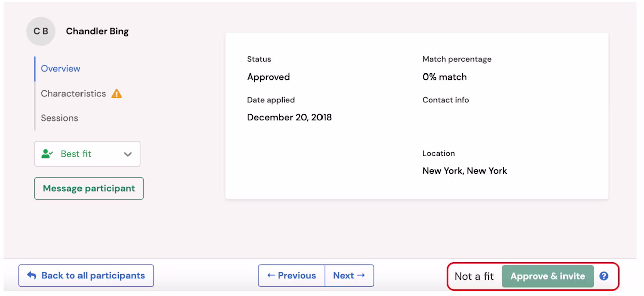Click the blue help question-mark icon
The height and width of the screenshot is (296, 644).
point(604,276)
